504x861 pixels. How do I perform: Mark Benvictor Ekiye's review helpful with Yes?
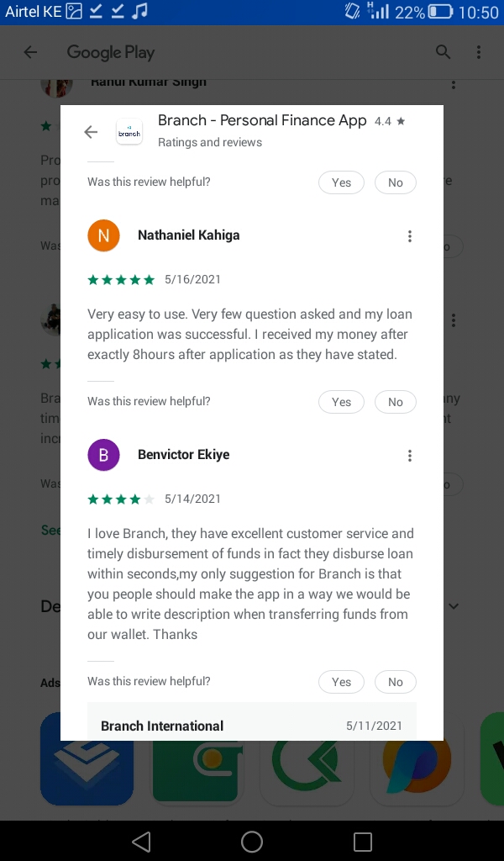341,682
